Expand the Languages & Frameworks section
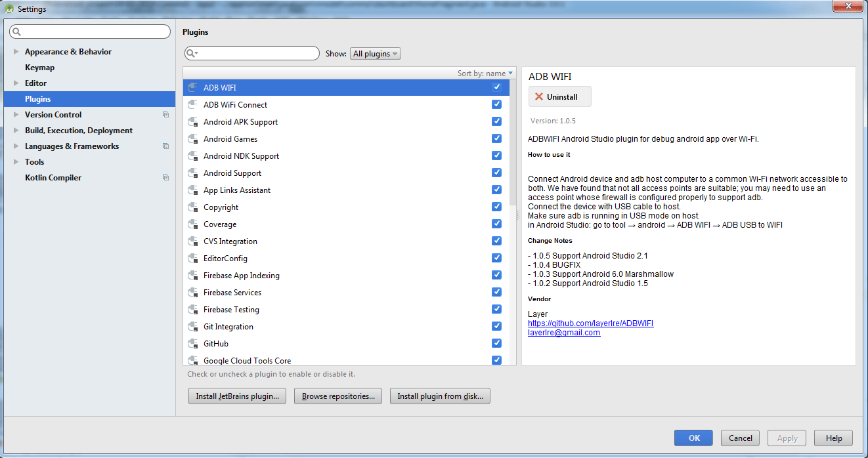This screenshot has width=868, height=458. click(x=16, y=146)
